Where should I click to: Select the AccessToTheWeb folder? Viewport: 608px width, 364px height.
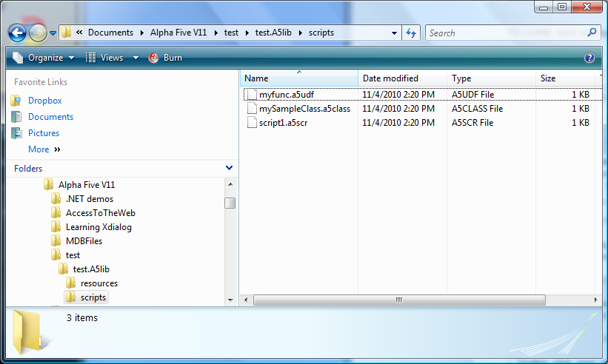click(x=101, y=213)
